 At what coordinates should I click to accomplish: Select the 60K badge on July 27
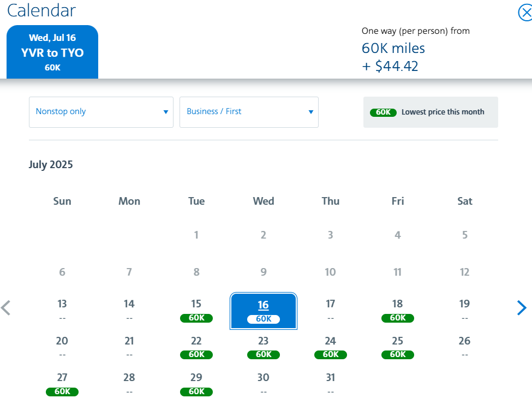point(62,391)
